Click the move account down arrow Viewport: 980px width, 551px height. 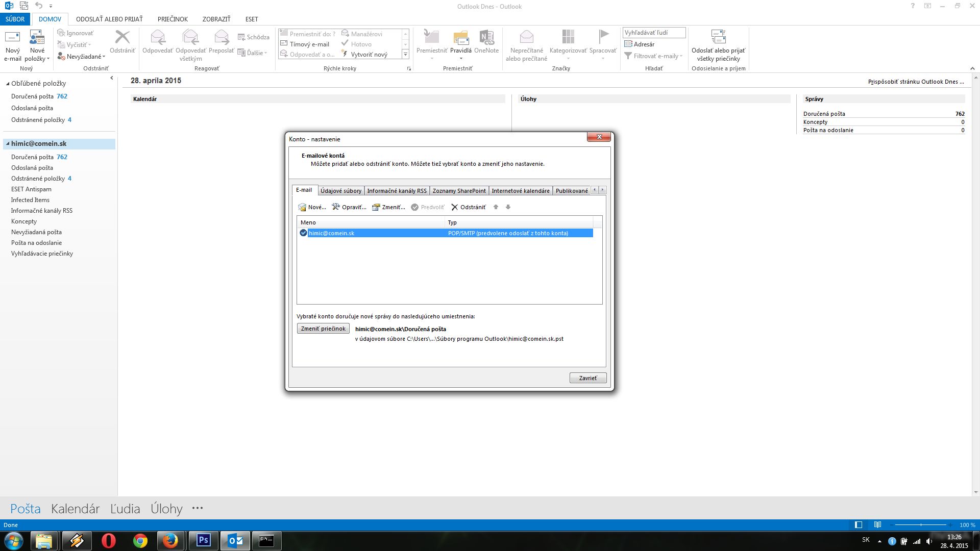coord(508,207)
